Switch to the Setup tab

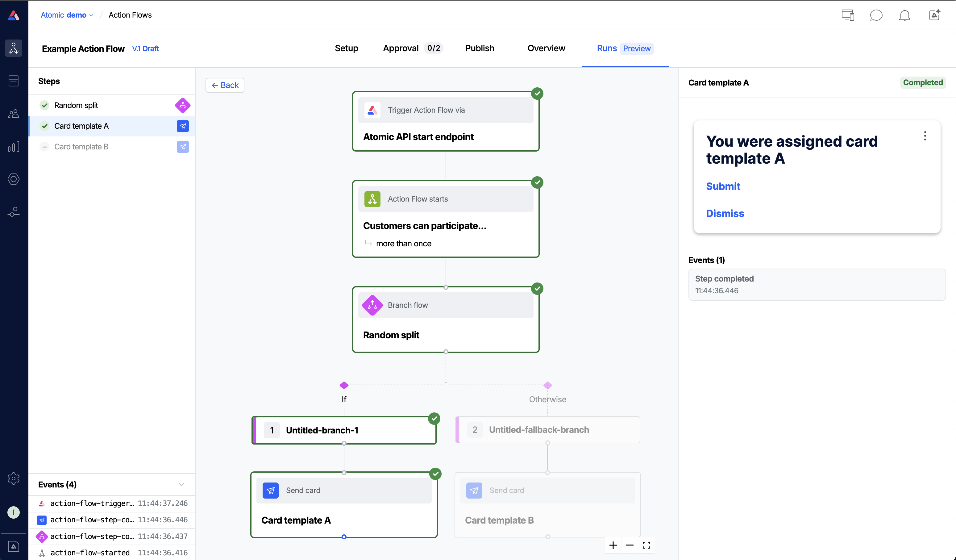[x=346, y=48]
